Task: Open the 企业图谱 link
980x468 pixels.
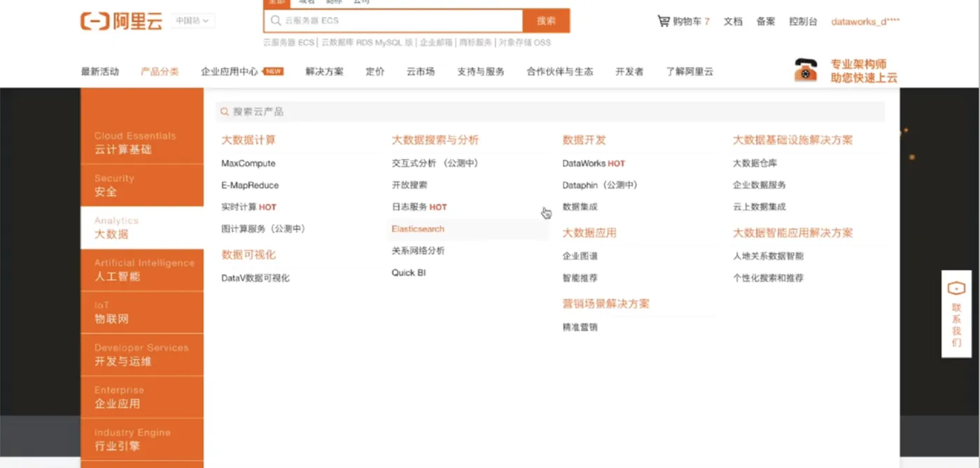Action: tap(580, 256)
